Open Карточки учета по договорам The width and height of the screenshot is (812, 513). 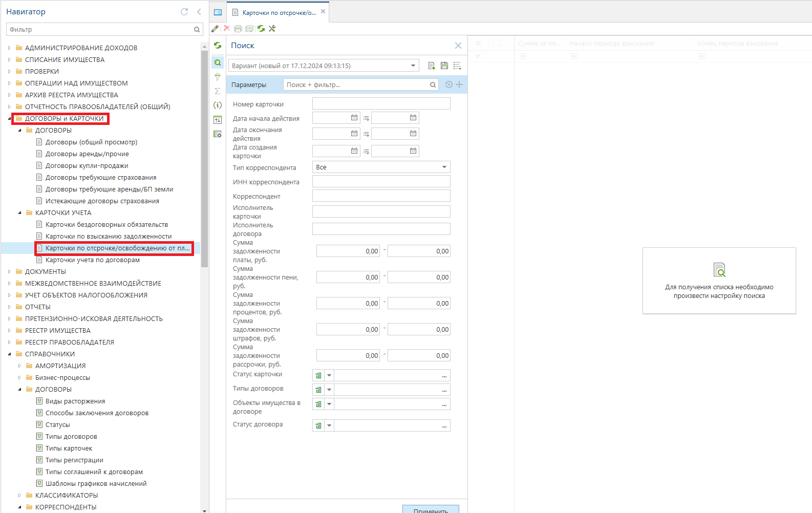(x=93, y=260)
